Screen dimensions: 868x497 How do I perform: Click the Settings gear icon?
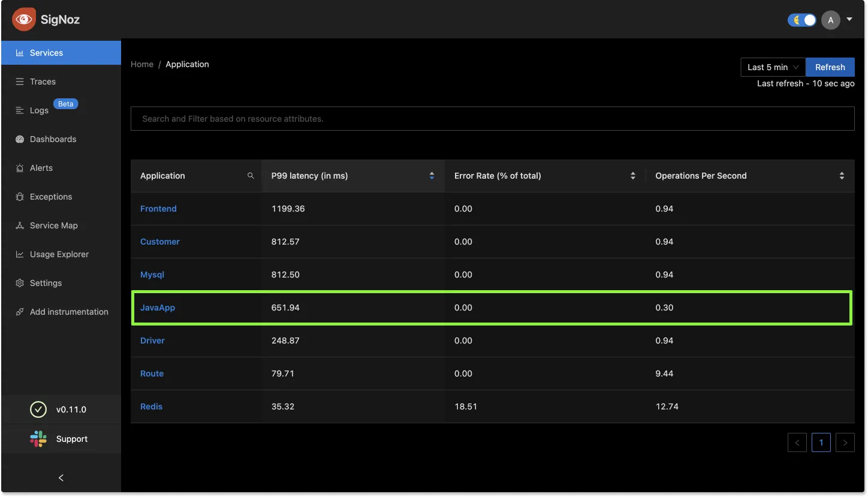(19, 283)
